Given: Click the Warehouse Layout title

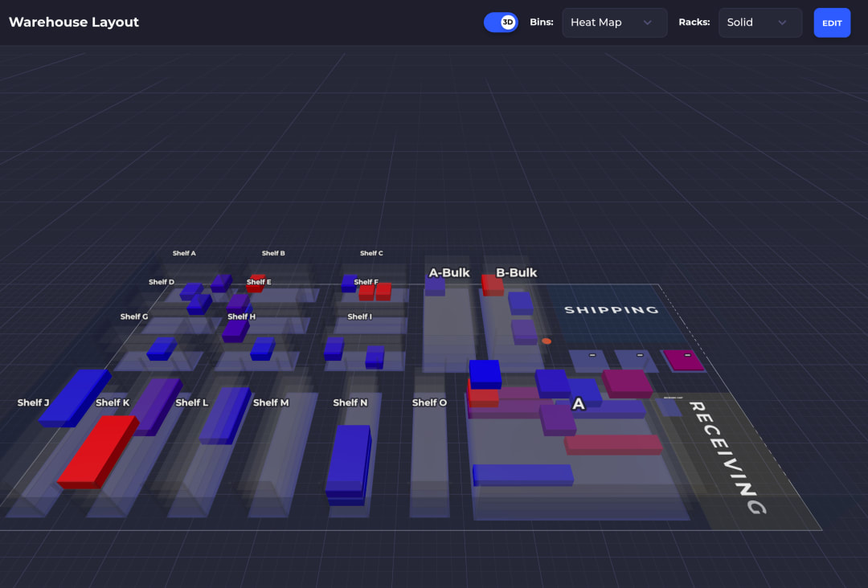Looking at the screenshot, I should (74, 22).
